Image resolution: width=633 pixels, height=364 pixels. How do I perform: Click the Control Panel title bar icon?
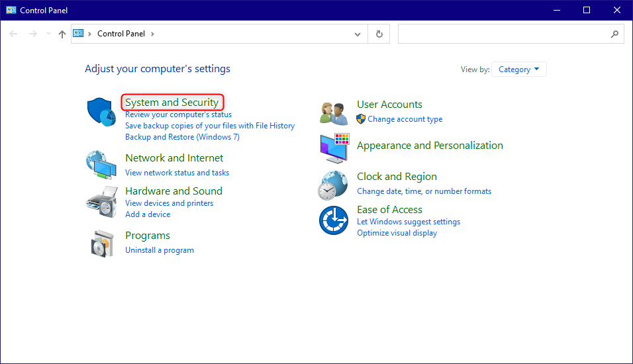pyautogui.click(x=11, y=10)
